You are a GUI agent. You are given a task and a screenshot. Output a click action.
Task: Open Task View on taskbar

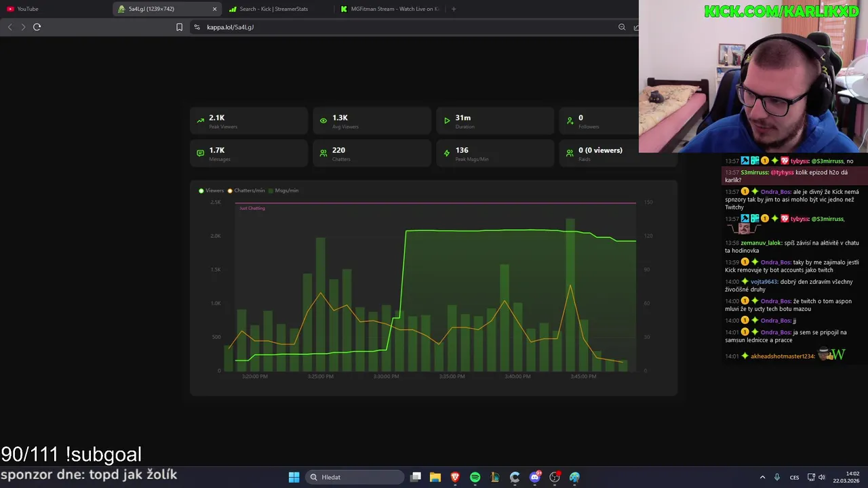pos(416,477)
